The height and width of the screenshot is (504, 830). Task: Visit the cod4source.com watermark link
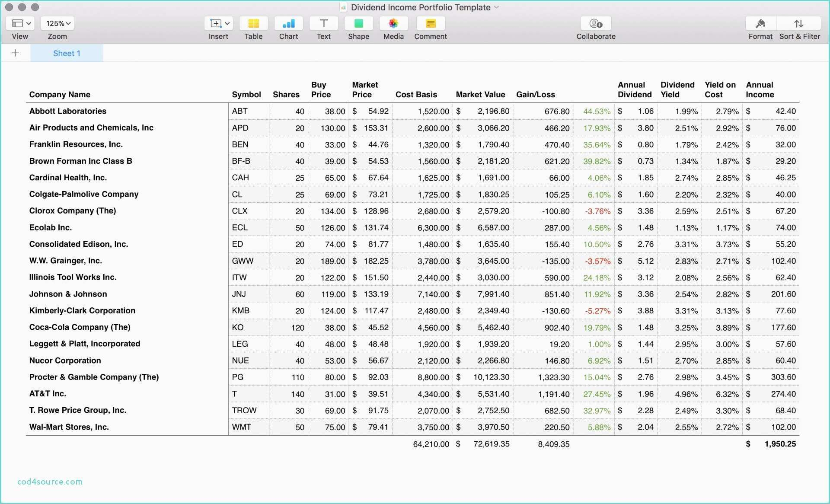50,482
